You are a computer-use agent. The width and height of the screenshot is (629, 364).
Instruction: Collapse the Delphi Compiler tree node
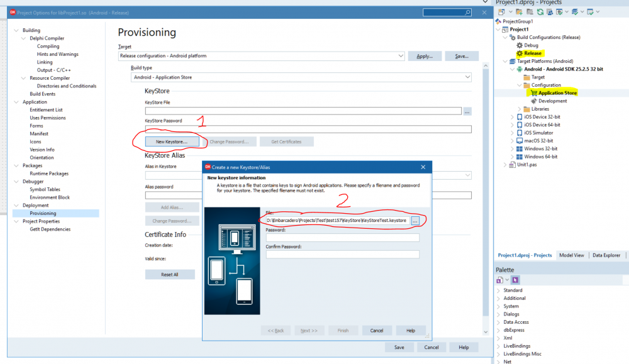pos(24,38)
